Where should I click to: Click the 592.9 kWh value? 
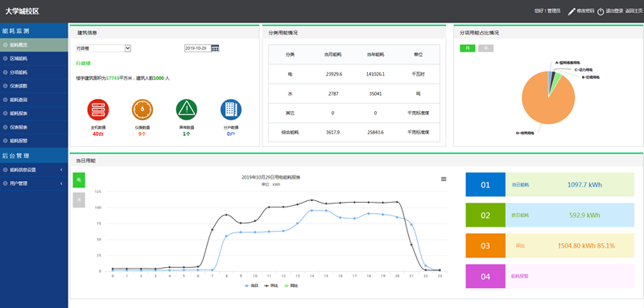click(584, 216)
